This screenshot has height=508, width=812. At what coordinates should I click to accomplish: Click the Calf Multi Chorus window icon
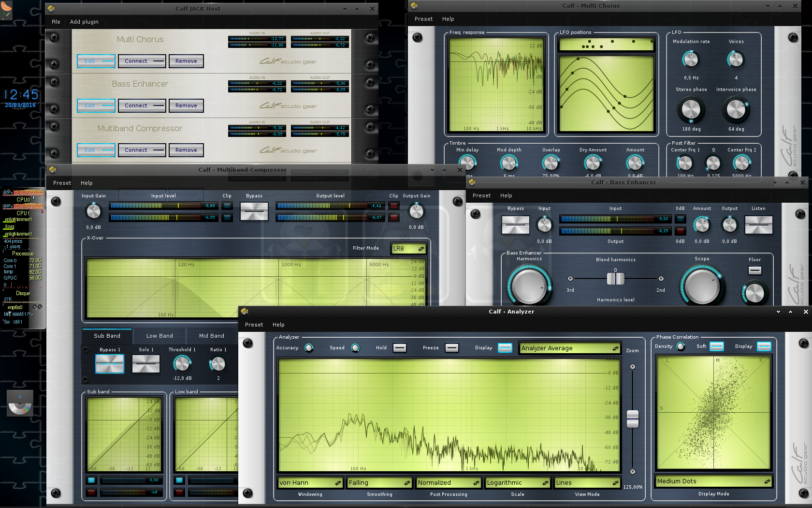[414, 5]
